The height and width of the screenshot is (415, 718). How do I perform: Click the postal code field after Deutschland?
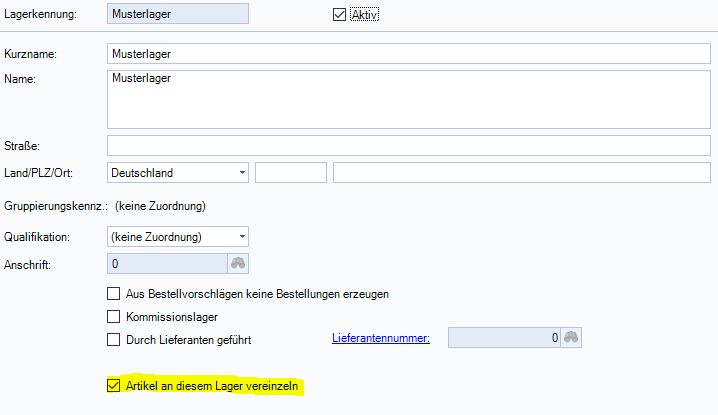(291, 173)
